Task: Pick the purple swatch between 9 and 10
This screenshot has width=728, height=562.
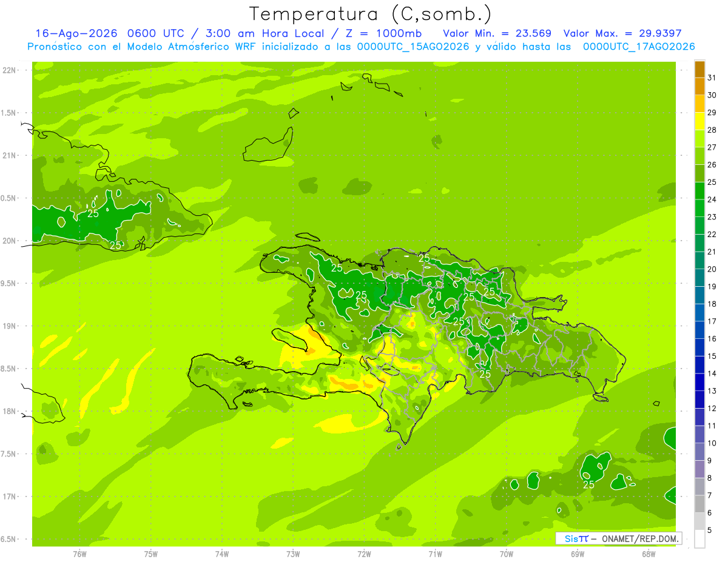Action: coord(699,452)
